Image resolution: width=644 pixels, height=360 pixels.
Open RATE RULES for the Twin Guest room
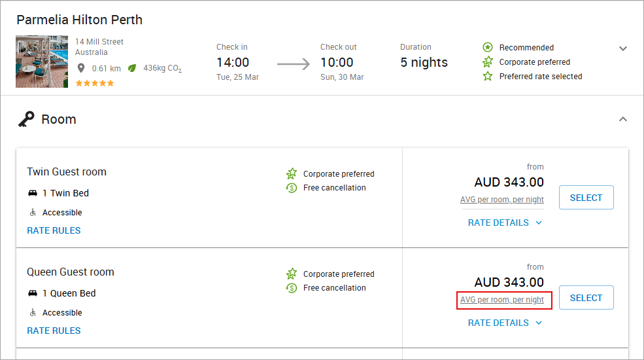pyautogui.click(x=54, y=230)
